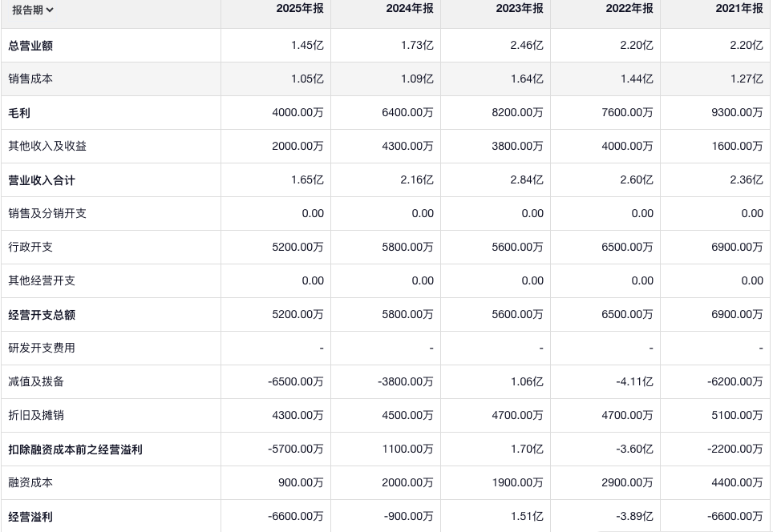
Task: Click the 研发开支费用 row label
Action: coord(42,349)
